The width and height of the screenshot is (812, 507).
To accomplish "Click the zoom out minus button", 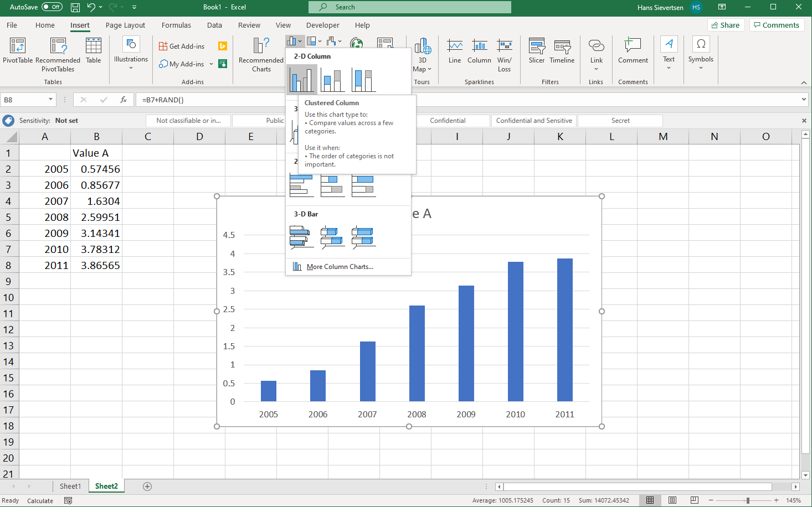I will pyautogui.click(x=711, y=500).
